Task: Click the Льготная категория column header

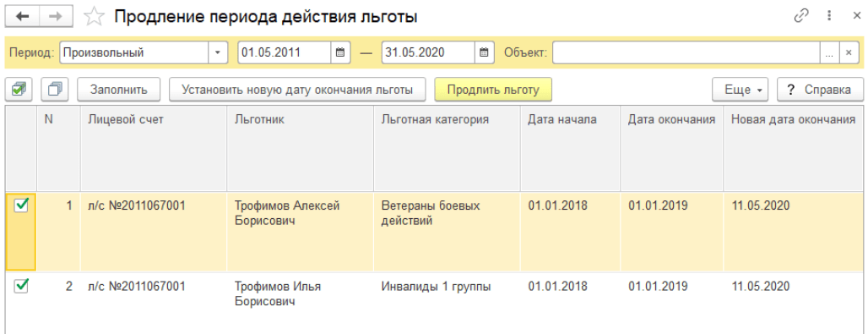Action: (447, 148)
